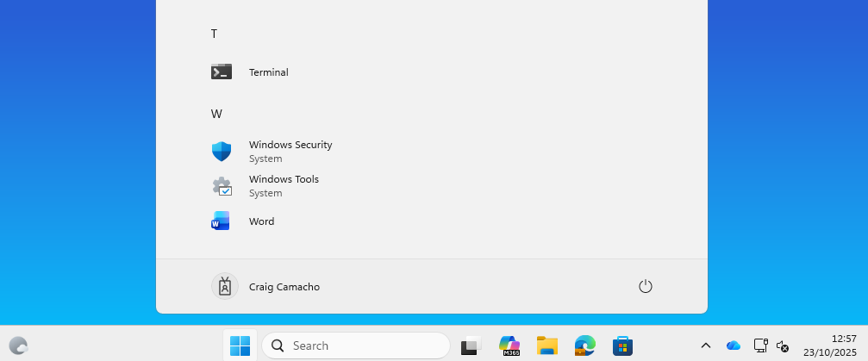Launch File Explorer from the taskbar
868x361 pixels.
[x=546, y=345]
